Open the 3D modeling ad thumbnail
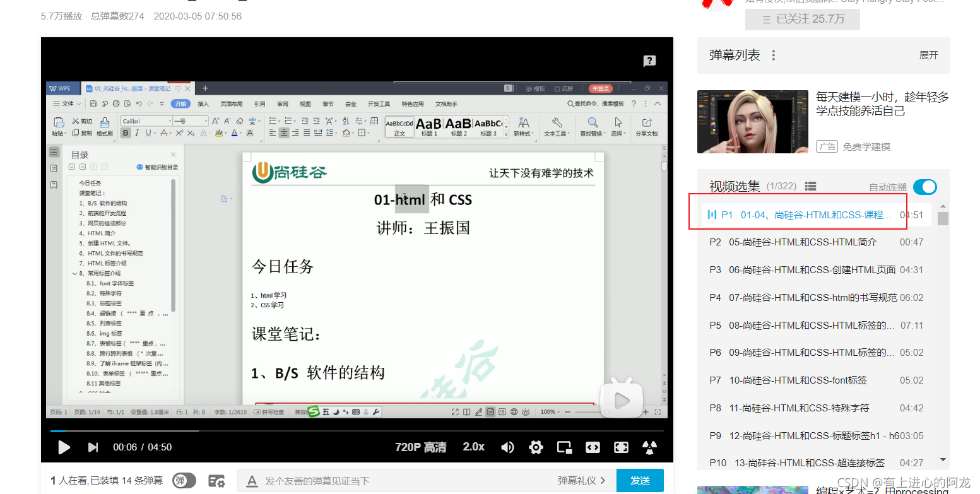Screen dimensions: 980x494 pos(753,122)
